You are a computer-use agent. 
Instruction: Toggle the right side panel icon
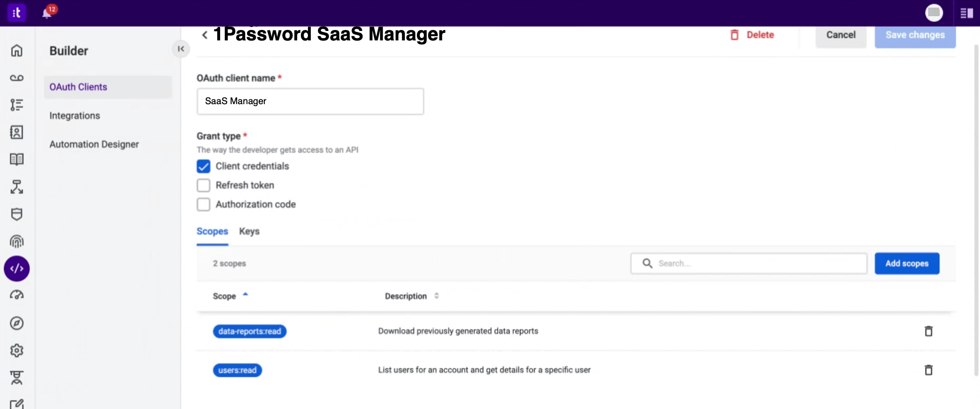pyautogui.click(x=967, y=13)
